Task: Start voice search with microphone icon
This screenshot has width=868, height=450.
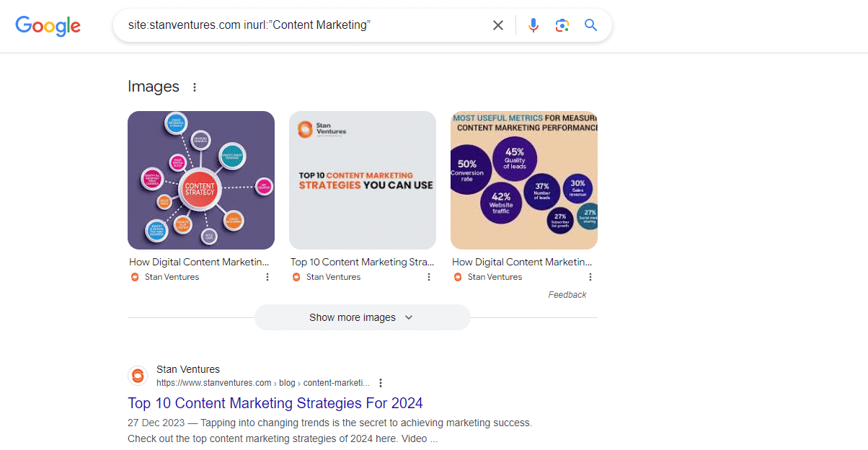Action: [533, 26]
